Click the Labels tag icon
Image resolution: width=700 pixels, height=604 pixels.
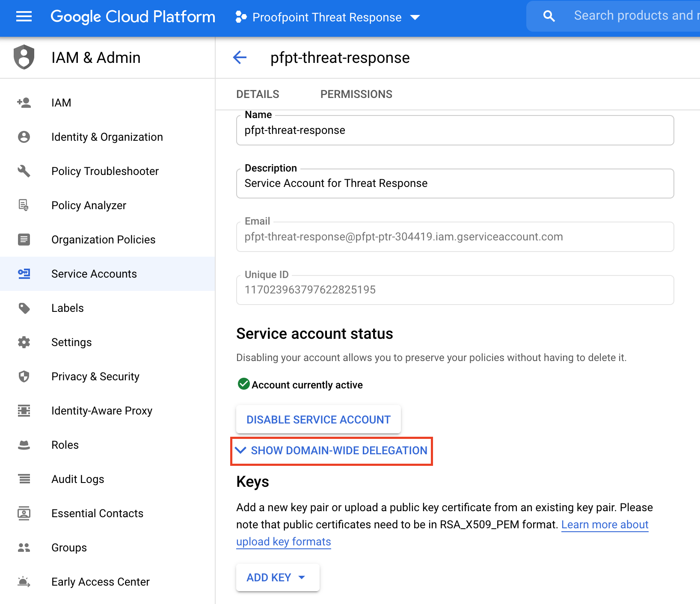[24, 308]
